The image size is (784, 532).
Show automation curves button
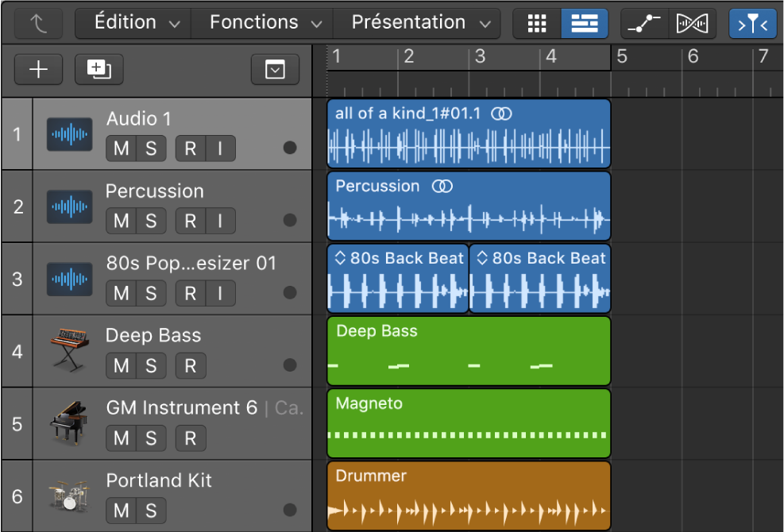coord(644,24)
